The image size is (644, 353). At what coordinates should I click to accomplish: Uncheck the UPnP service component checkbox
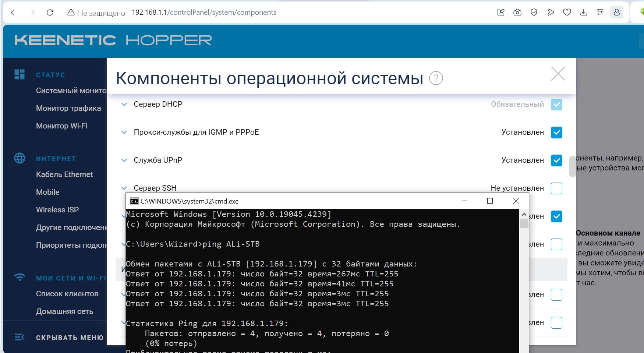click(x=556, y=160)
